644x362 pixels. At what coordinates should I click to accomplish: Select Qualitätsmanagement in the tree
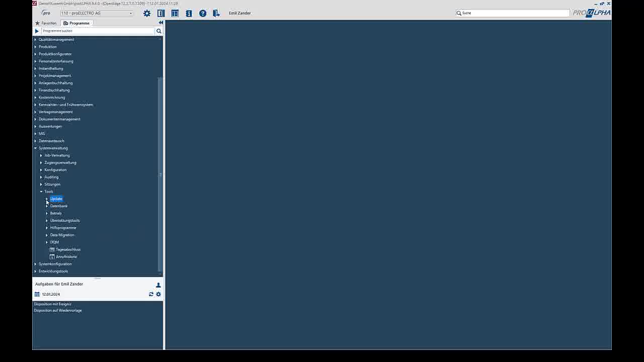(56, 40)
